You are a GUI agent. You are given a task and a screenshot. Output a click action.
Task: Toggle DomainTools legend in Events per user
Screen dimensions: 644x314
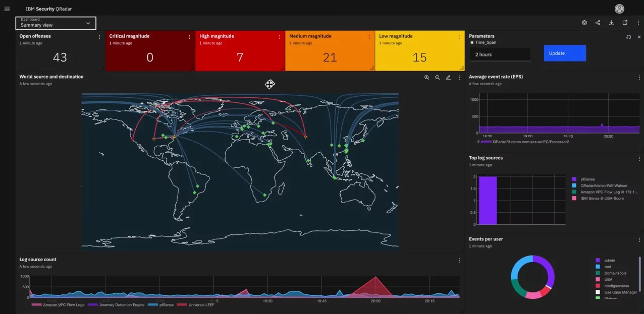tap(611, 273)
